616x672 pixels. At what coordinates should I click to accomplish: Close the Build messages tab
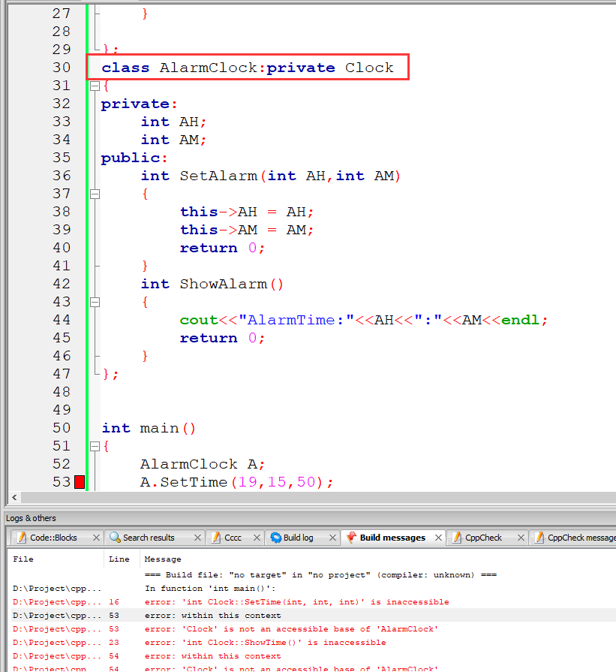(437, 538)
